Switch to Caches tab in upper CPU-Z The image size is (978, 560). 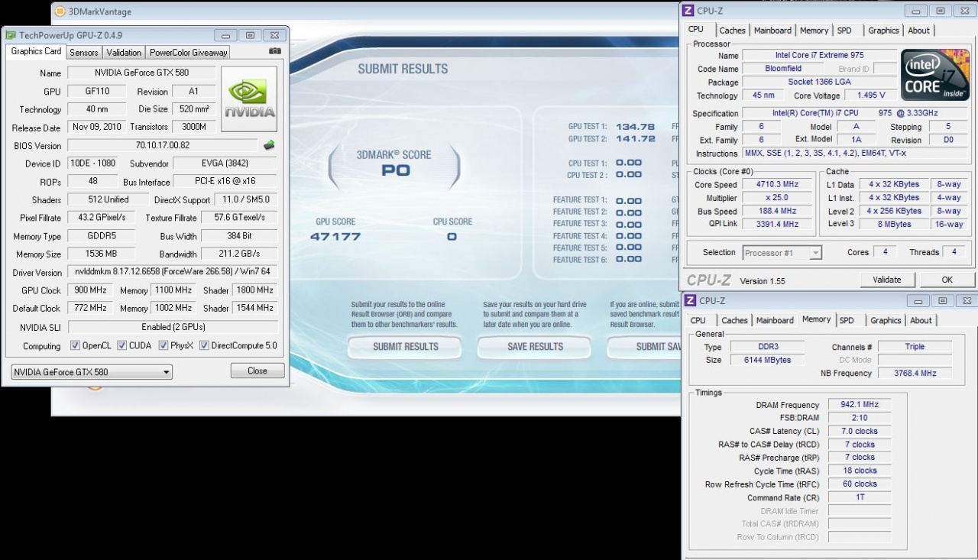pyautogui.click(x=732, y=31)
